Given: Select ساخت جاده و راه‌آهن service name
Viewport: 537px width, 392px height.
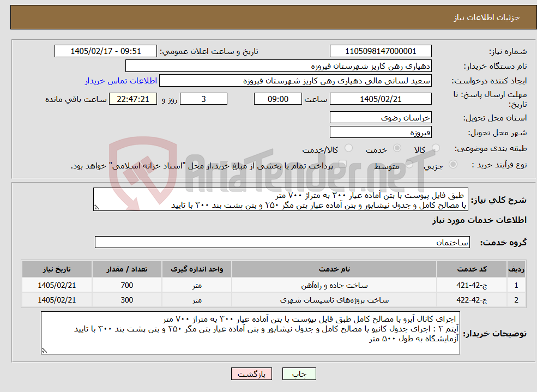Looking at the screenshot, I should tap(334, 285).
